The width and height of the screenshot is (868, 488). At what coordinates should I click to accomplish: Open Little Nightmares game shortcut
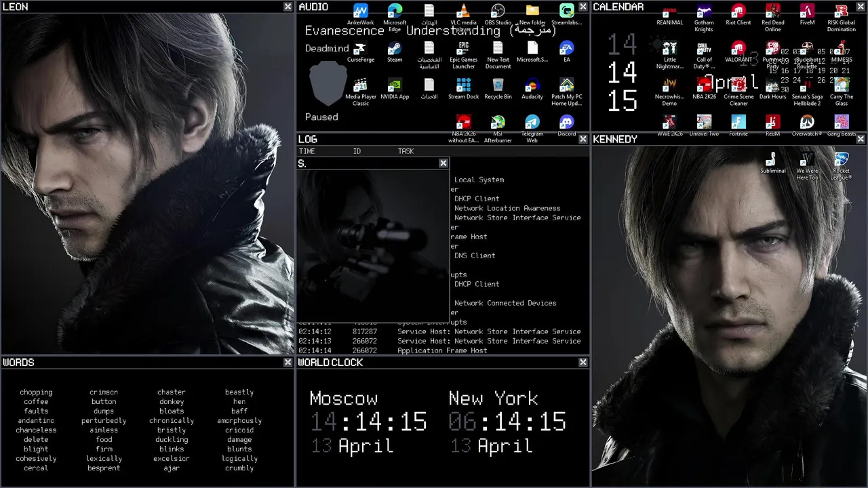tap(669, 55)
